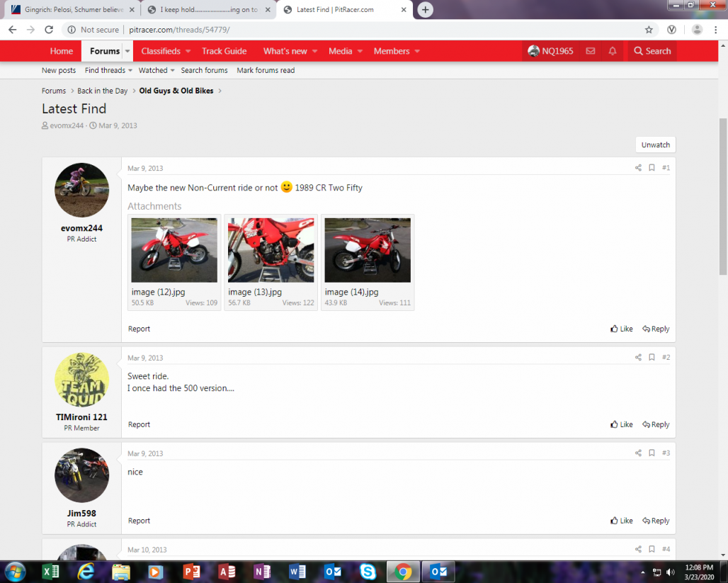Open the Track Guide menu item

[224, 51]
